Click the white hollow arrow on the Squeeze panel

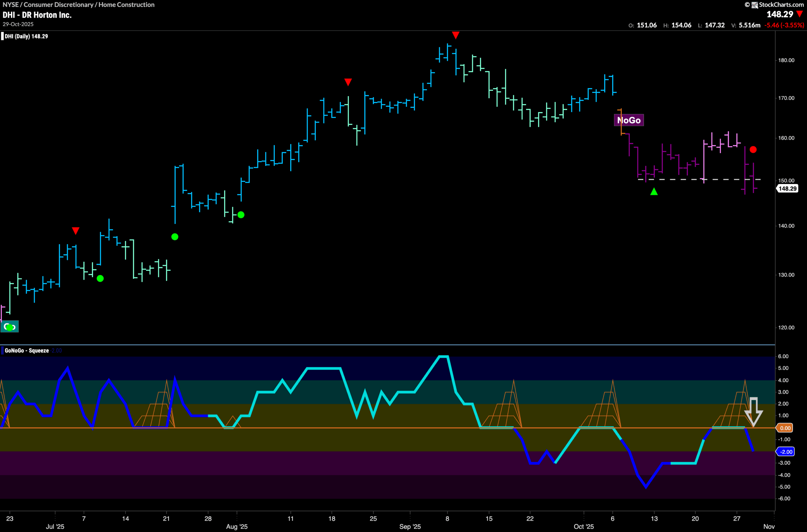pyautogui.click(x=753, y=412)
